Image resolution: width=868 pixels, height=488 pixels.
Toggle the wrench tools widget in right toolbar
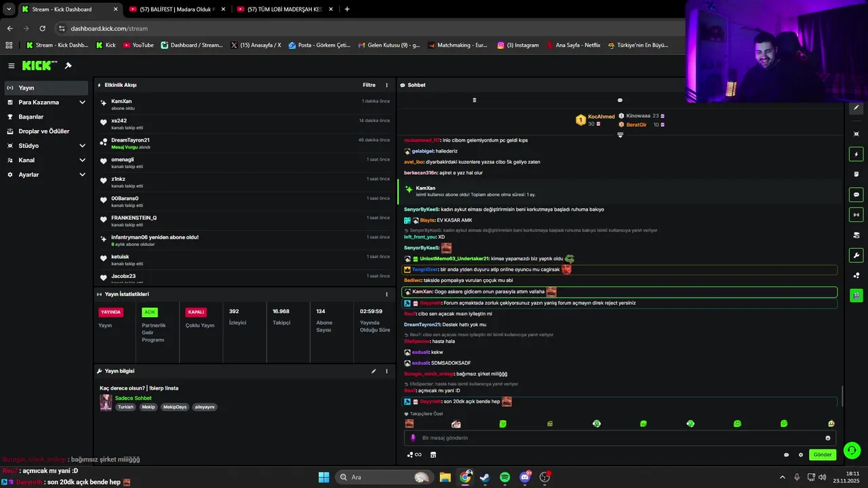pos(856,256)
